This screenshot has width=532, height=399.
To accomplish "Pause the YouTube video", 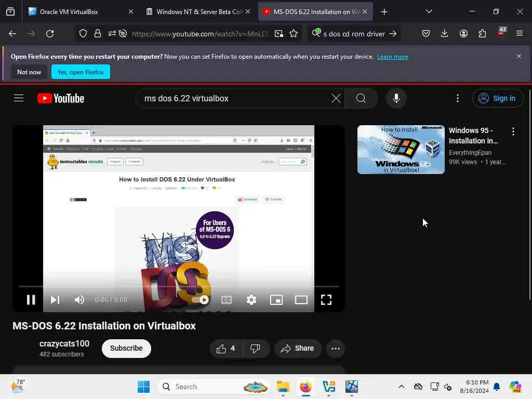I will pyautogui.click(x=31, y=300).
